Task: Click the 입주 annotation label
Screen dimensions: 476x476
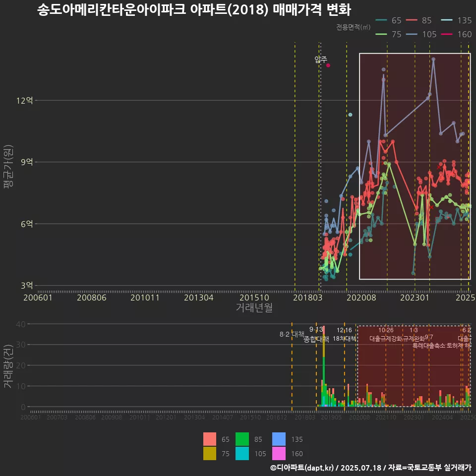Action: click(321, 59)
